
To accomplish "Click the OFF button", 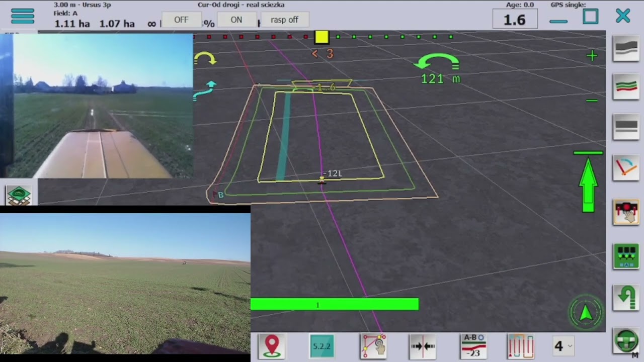I will [181, 20].
